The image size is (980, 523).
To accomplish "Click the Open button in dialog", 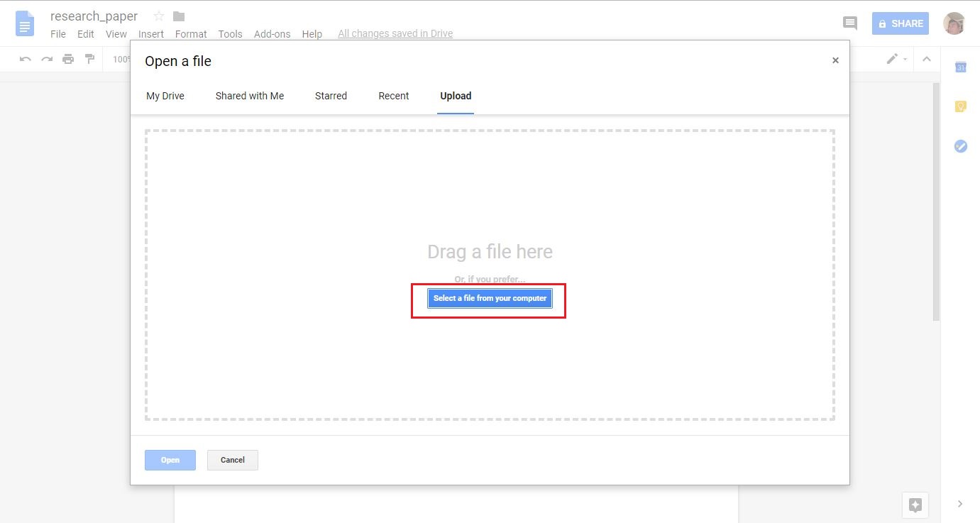I will [170, 460].
